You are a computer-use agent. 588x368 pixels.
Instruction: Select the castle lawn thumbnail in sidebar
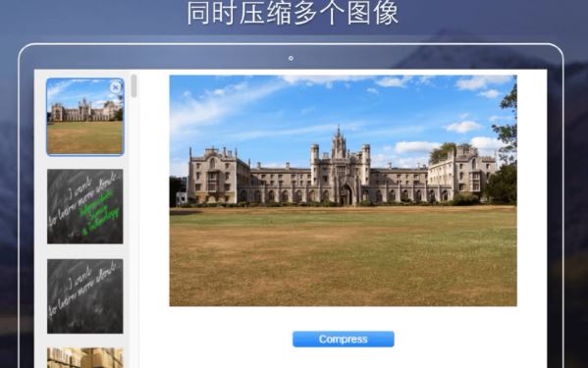tap(85, 117)
